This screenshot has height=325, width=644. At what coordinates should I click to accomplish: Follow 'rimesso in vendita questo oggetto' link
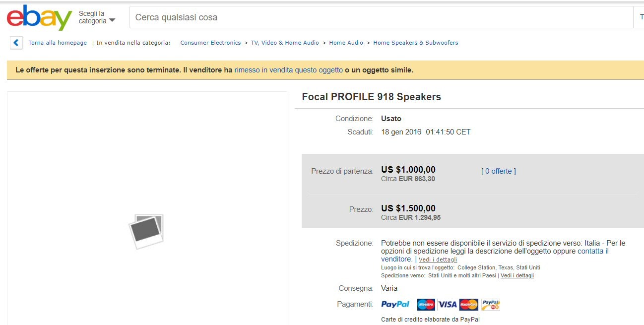(x=288, y=70)
